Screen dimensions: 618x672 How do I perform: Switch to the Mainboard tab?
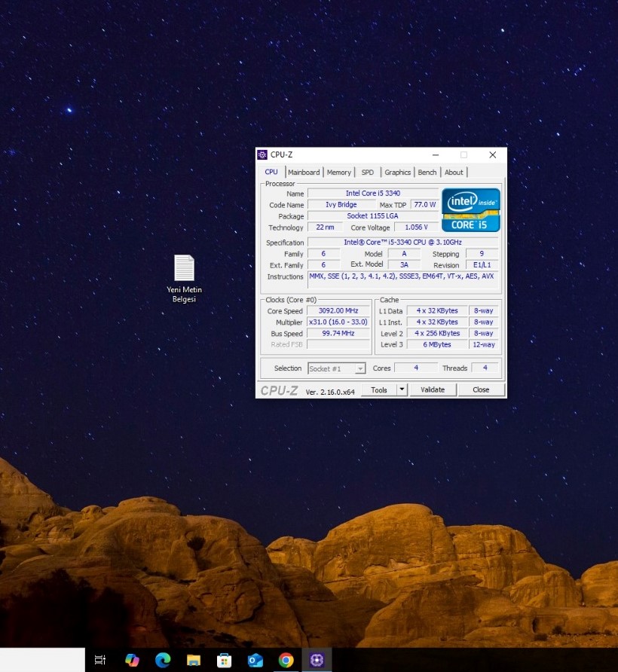point(304,173)
